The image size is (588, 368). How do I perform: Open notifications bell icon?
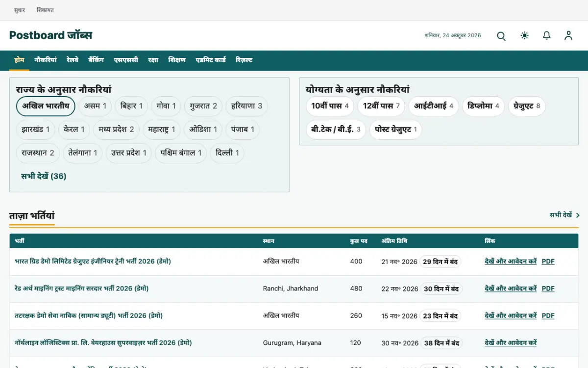[547, 36]
